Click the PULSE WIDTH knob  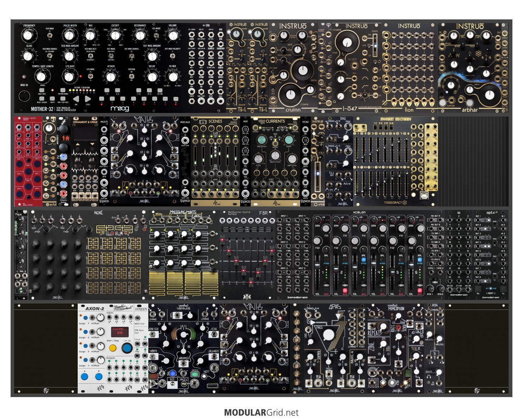70,35
